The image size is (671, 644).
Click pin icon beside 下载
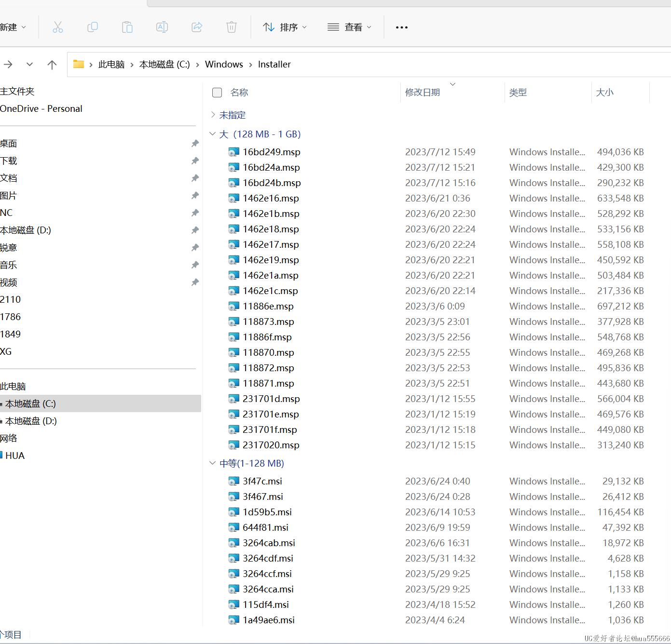(x=195, y=161)
